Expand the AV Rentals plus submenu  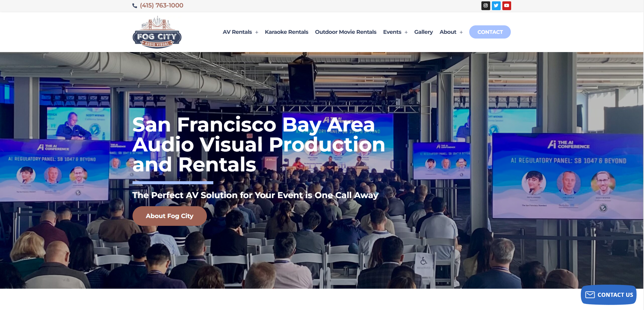pos(257,32)
